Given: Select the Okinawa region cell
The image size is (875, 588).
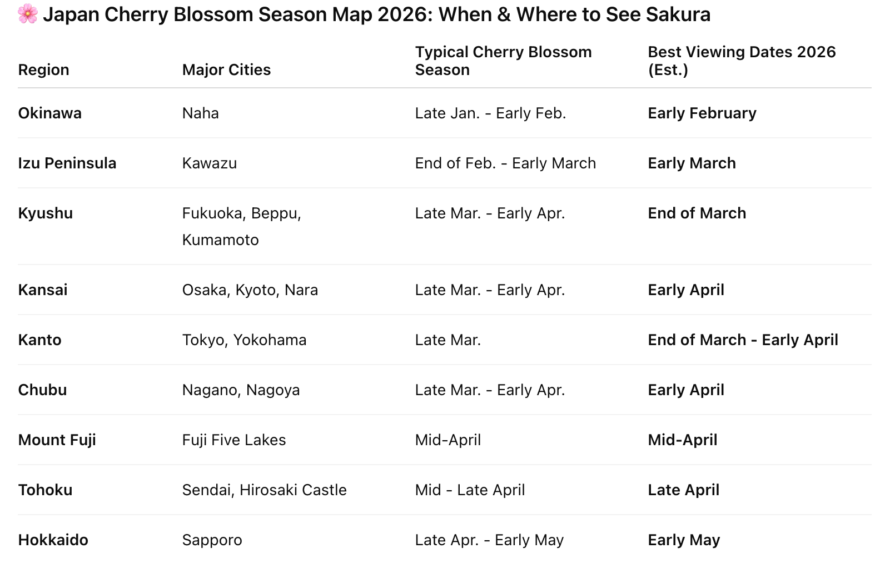Looking at the screenshot, I should click(49, 113).
